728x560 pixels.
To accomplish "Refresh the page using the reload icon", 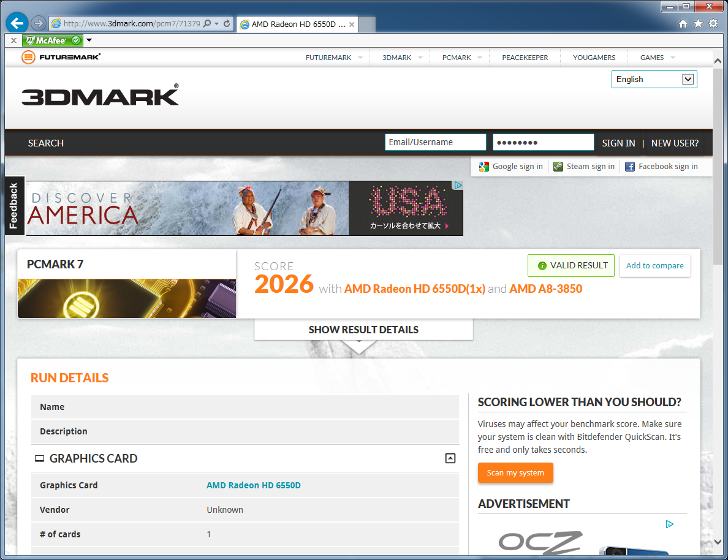I will pos(227,23).
